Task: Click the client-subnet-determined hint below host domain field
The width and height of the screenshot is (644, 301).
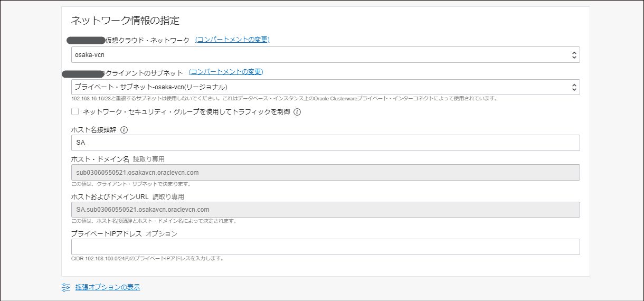Action: click(x=131, y=184)
